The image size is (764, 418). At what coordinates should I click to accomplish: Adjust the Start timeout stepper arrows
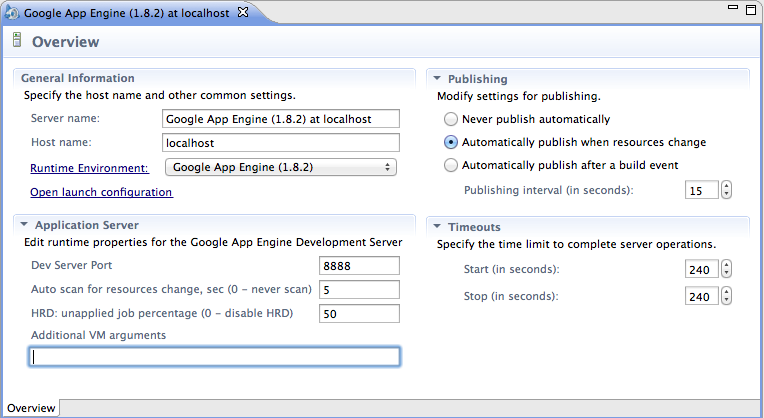[726, 269]
